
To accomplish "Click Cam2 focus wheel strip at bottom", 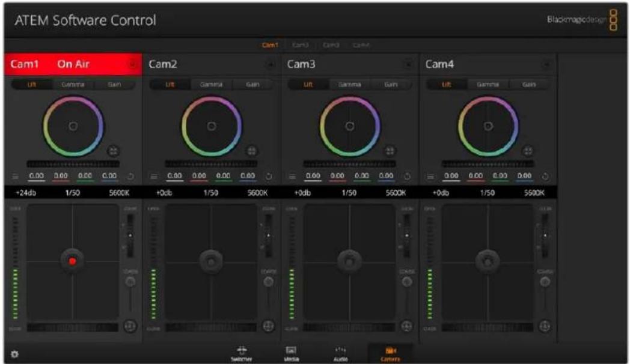I will click(212, 328).
